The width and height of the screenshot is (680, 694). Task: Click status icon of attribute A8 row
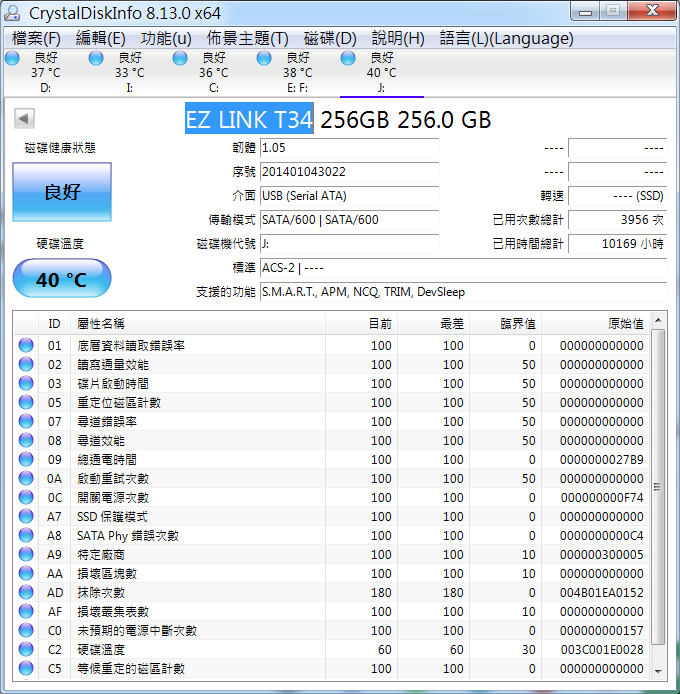pos(26,536)
